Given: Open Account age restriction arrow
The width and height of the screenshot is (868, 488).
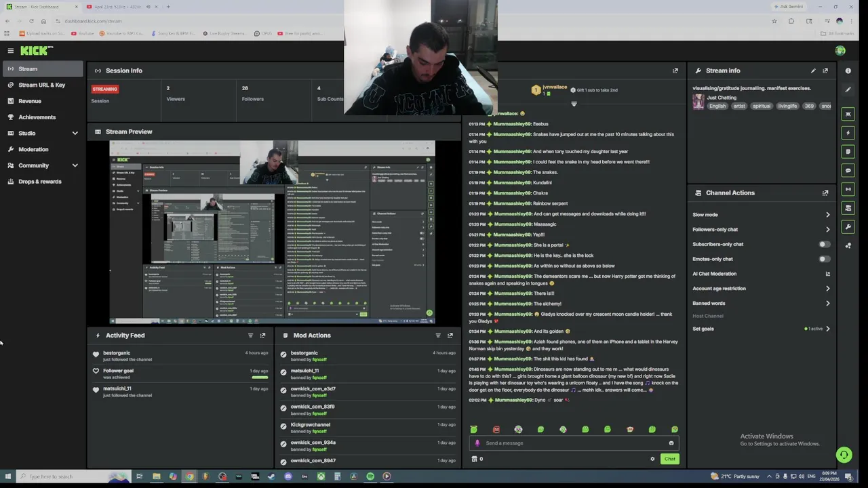Looking at the screenshot, I should pyautogui.click(x=827, y=289).
